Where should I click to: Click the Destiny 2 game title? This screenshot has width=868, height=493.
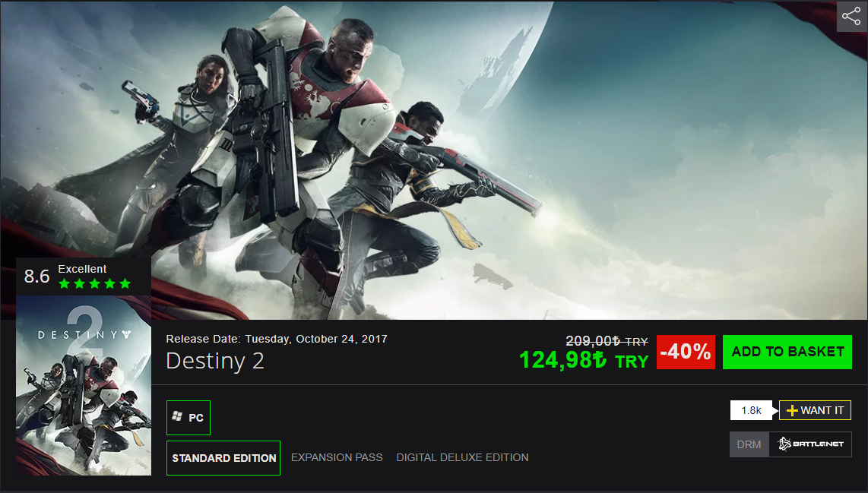[215, 361]
